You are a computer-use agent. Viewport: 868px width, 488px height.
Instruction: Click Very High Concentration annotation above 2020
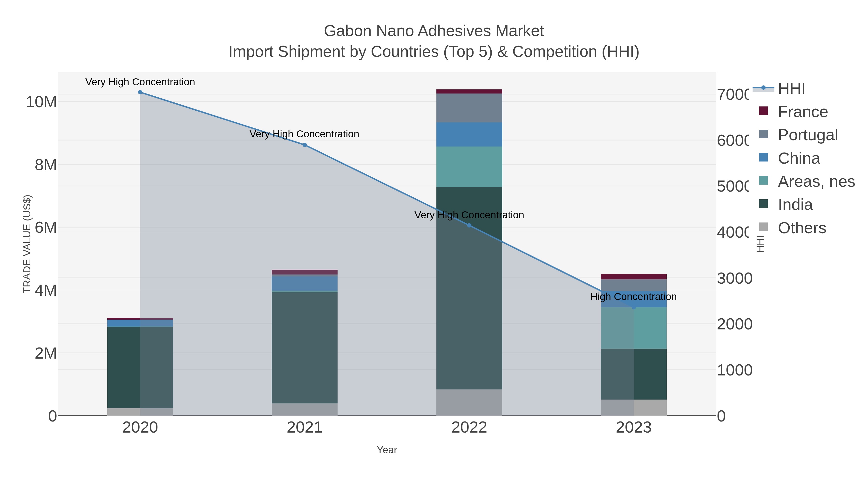pos(140,82)
